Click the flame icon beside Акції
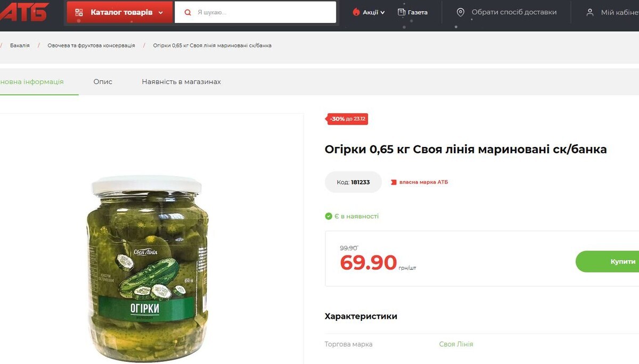Screen dimensions: 639x364 click(356, 12)
